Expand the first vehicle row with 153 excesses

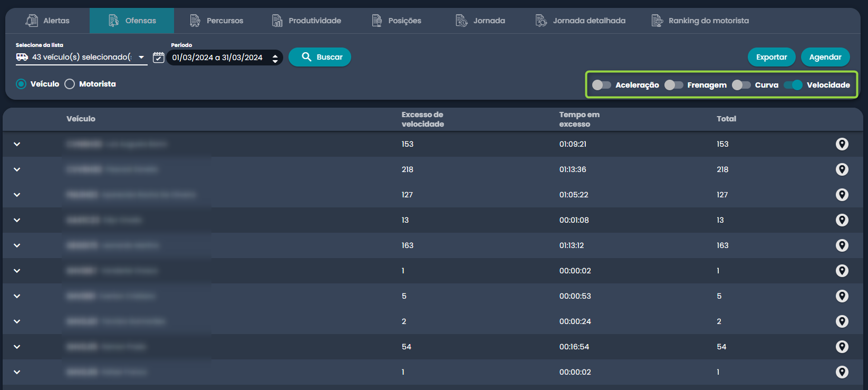click(17, 144)
